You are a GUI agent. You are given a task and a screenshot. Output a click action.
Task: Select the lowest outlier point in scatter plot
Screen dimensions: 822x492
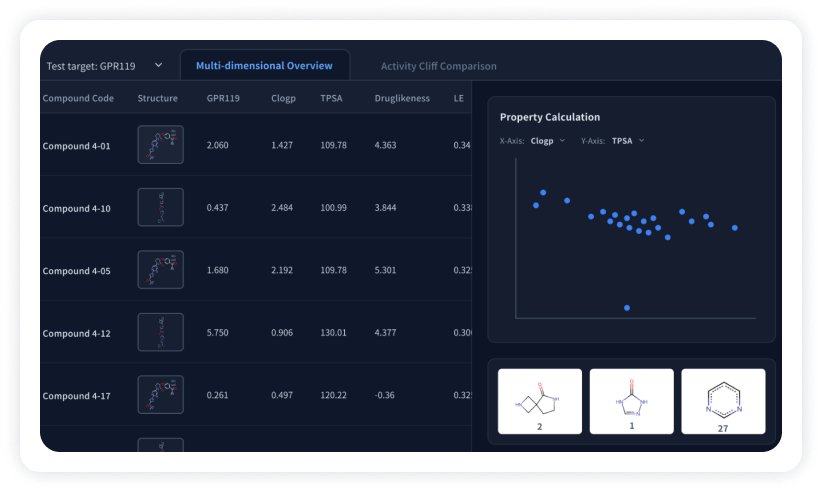(x=626, y=308)
